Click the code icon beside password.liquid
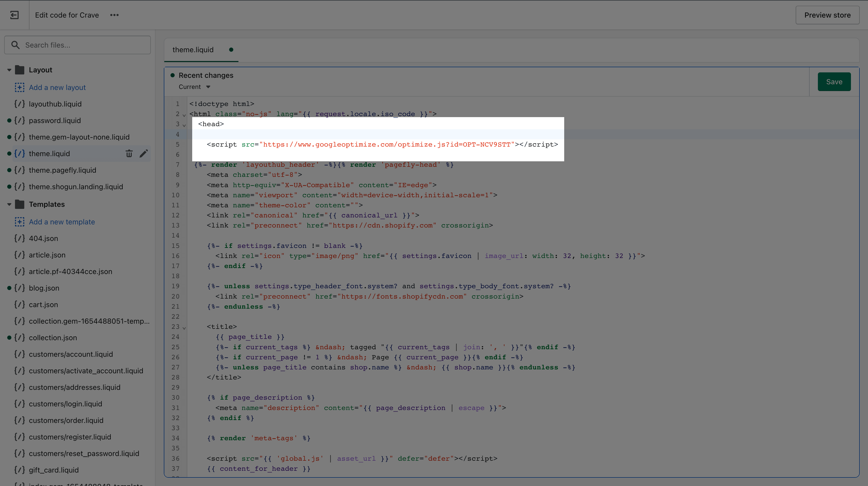This screenshot has height=486, width=868. coord(20,120)
